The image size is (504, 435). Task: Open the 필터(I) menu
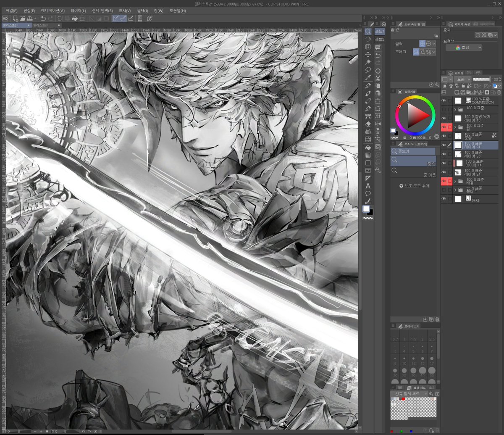pyautogui.click(x=142, y=11)
